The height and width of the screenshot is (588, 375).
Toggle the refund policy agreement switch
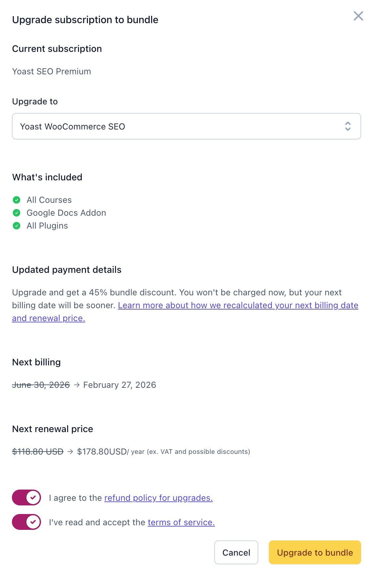[x=26, y=497]
